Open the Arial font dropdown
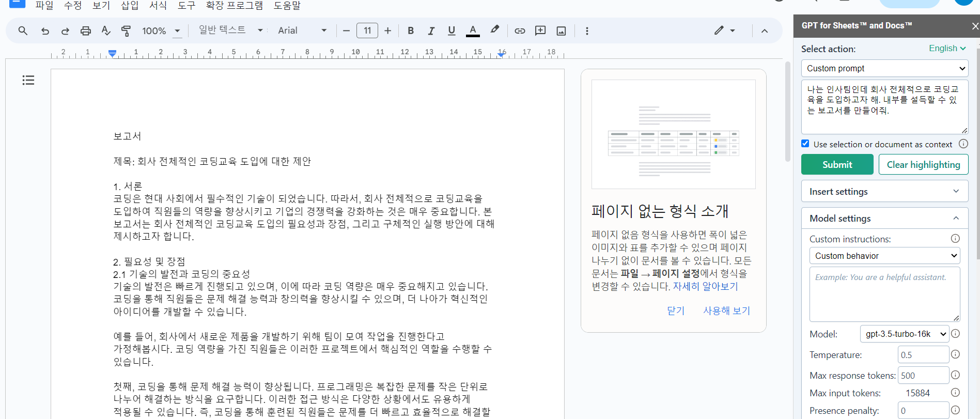 pos(302,30)
